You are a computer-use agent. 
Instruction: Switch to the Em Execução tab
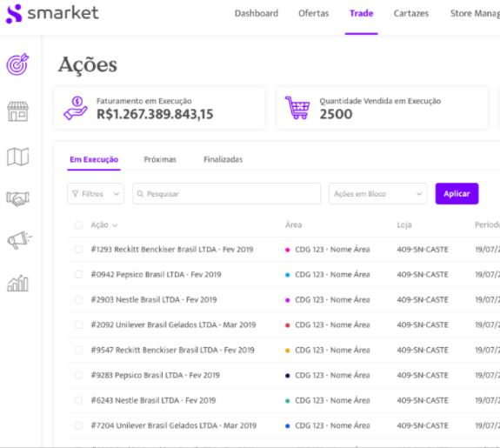[94, 159]
